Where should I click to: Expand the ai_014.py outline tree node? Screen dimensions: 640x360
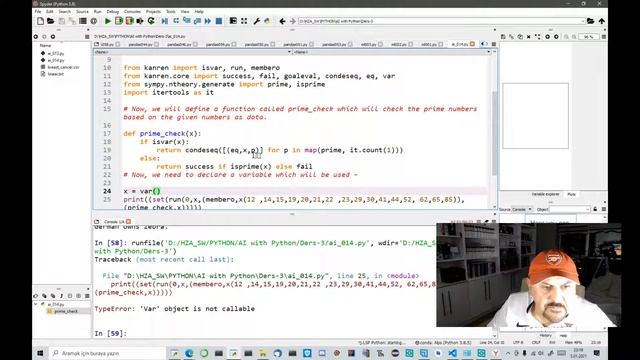(x=36, y=304)
